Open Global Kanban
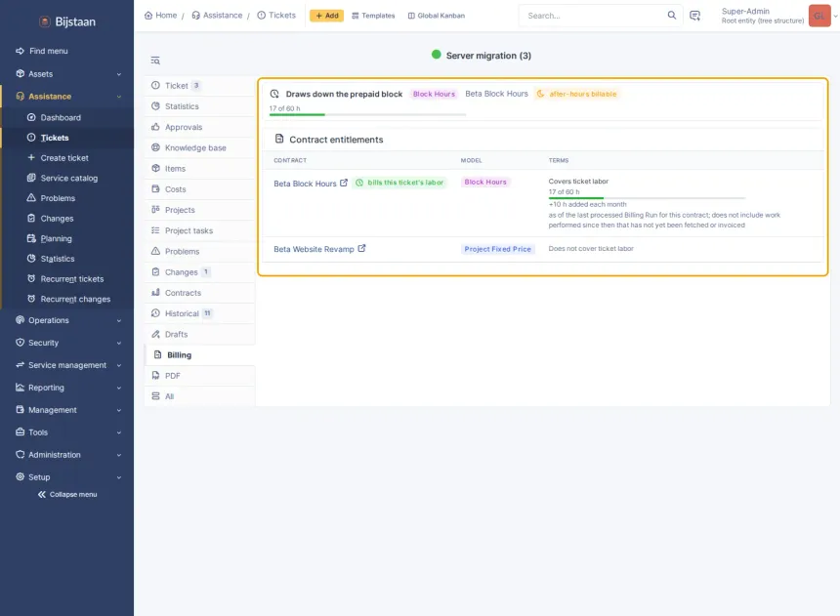Image resolution: width=840 pixels, height=616 pixels. pos(437,16)
